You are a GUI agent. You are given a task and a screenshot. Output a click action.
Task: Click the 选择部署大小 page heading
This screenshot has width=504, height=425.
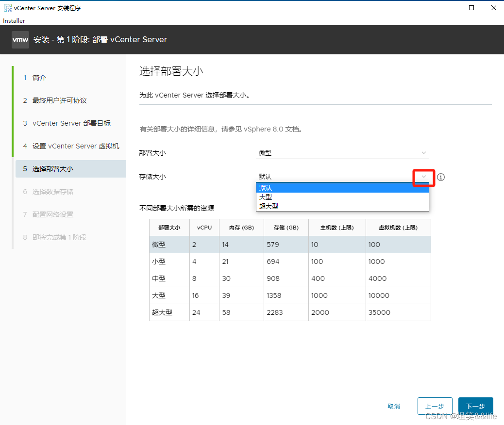pyautogui.click(x=171, y=71)
